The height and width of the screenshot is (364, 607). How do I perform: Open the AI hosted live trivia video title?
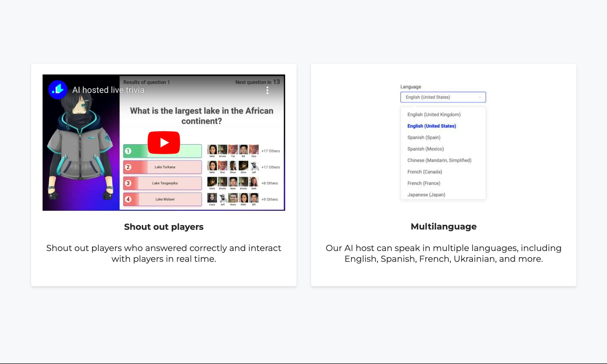click(x=108, y=90)
